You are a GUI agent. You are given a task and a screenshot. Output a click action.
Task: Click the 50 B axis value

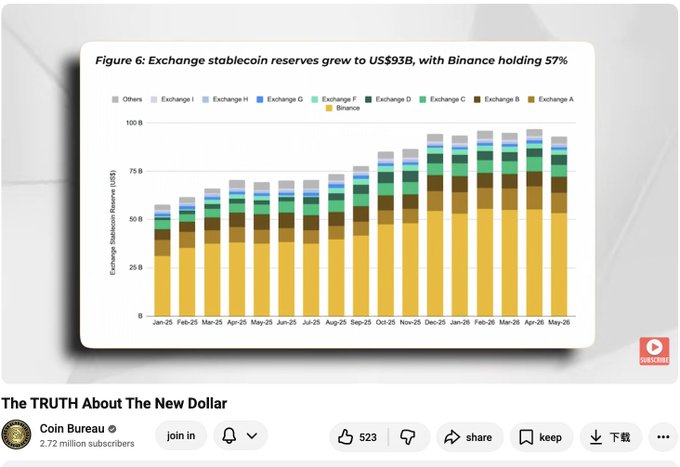(135, 219)
